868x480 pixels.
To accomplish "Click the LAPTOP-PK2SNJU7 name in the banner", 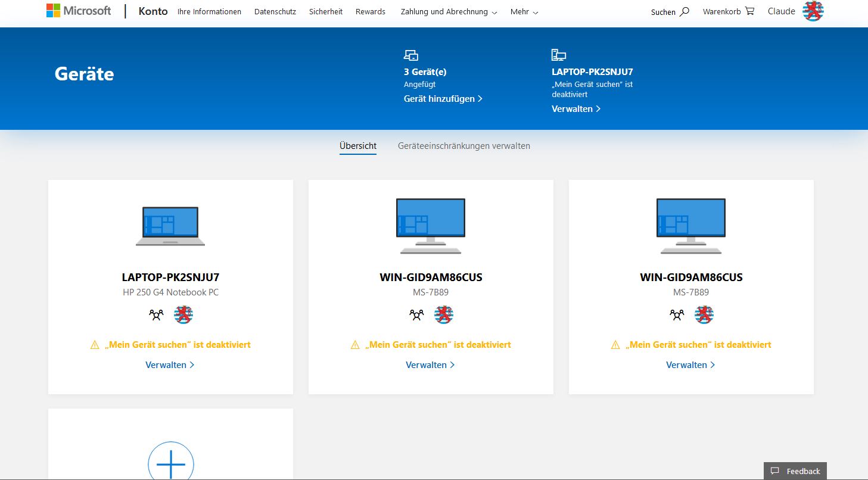I will (x=592, y=72).
